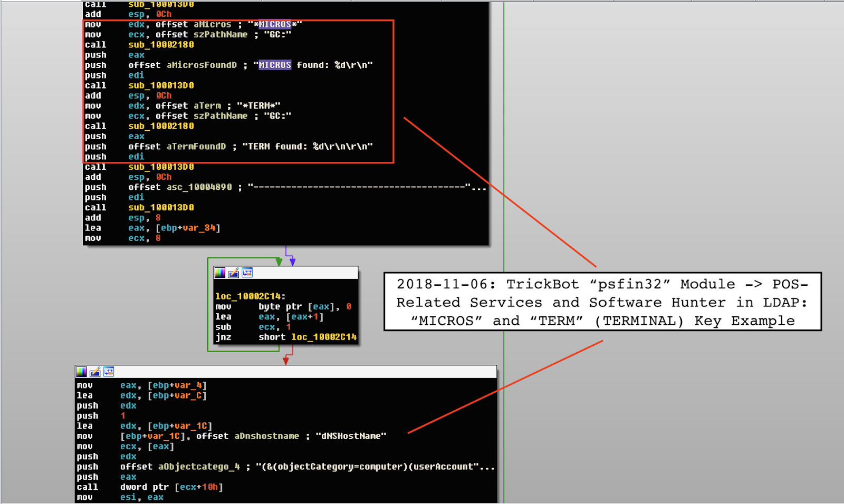Select the aTerm operand
This screenshot has width=844, height=504.
coord(207,105)
